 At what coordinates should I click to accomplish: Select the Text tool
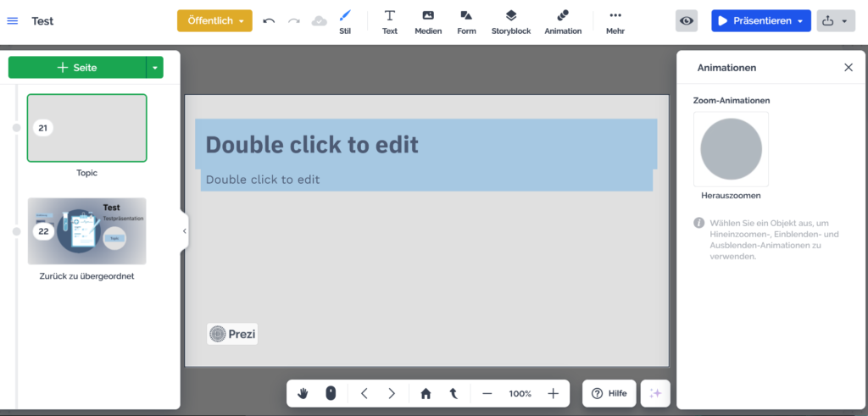tap(390, 21)
